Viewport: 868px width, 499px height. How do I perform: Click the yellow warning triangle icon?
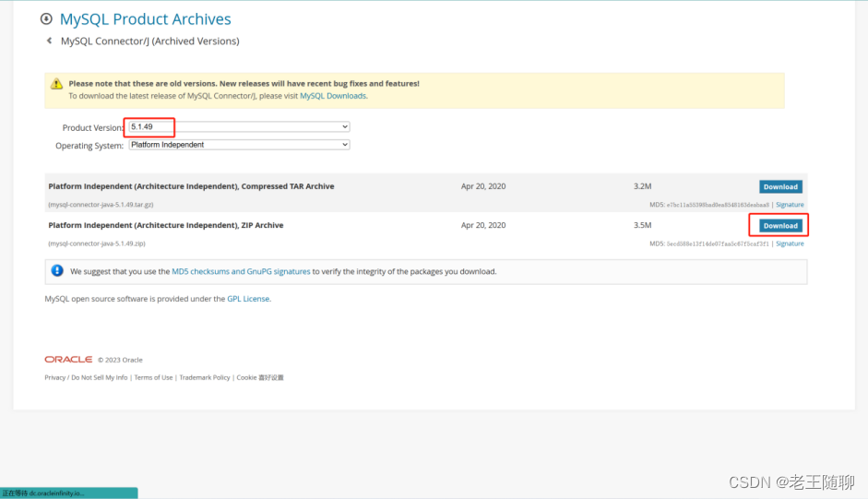tap(57, 84)
